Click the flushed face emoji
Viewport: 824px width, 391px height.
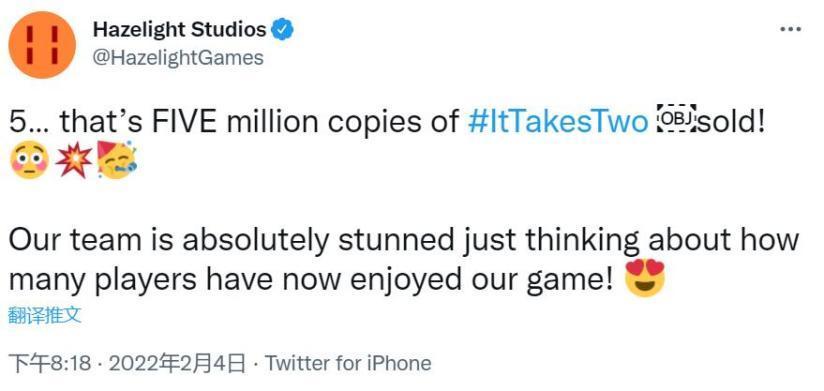coord(29,160)
